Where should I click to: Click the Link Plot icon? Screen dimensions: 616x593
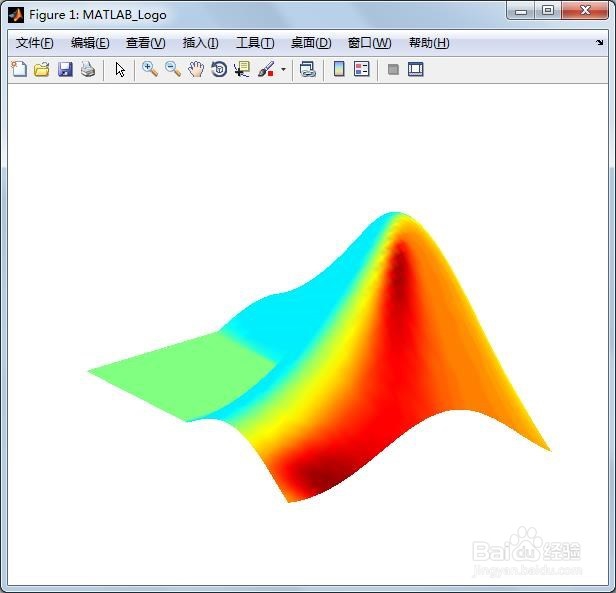tap(308, 69)
